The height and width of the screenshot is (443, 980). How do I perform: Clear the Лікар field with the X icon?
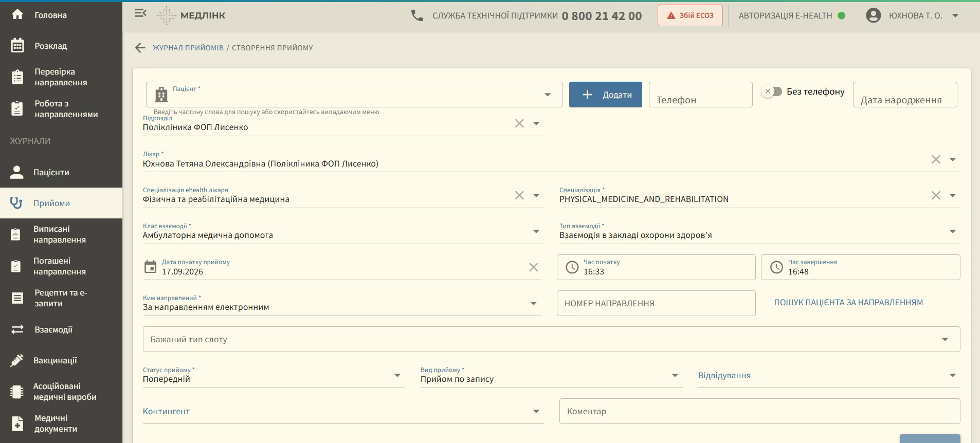(936, 159)
